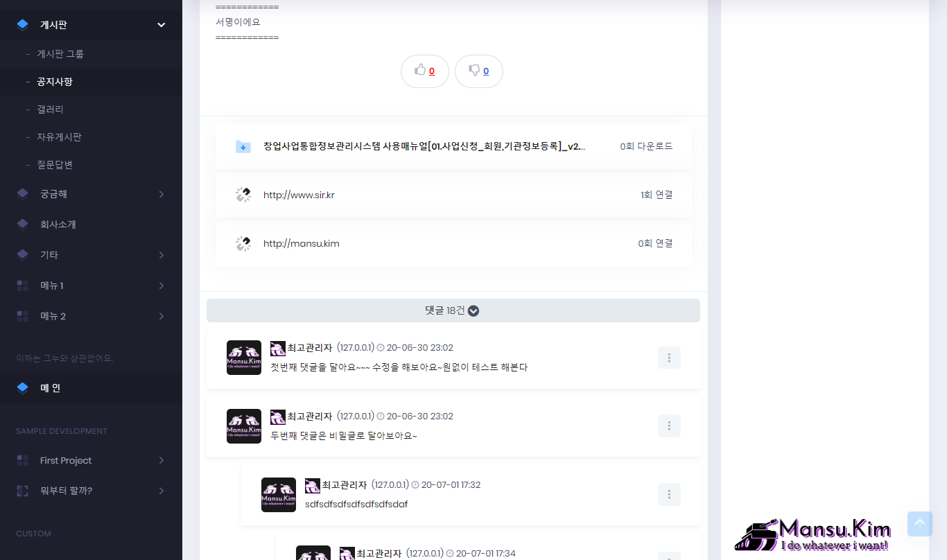Screen dimensions: 947x560
Task: Click first comment's Mansu.Kim avatar thumbnail
Action: pyautogui.click(x=244, y=358)
